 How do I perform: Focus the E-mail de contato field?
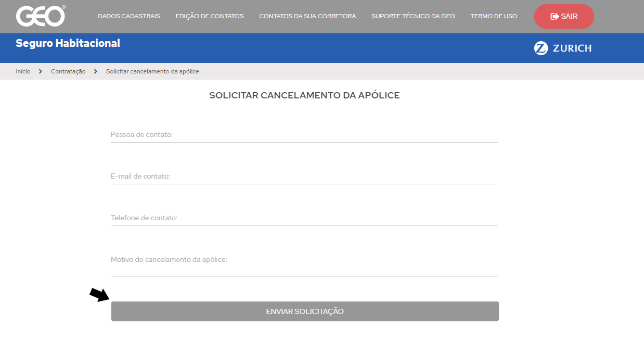(x=304, y=176)
